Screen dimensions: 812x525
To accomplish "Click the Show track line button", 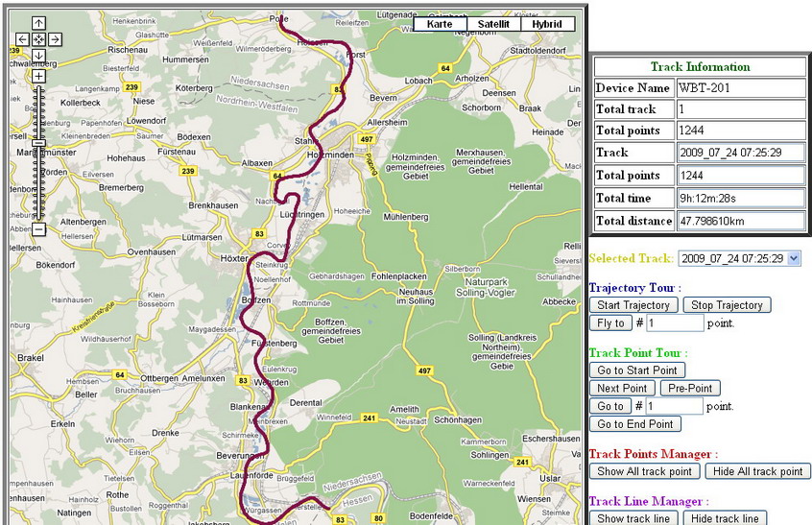I will click(633, 518).
